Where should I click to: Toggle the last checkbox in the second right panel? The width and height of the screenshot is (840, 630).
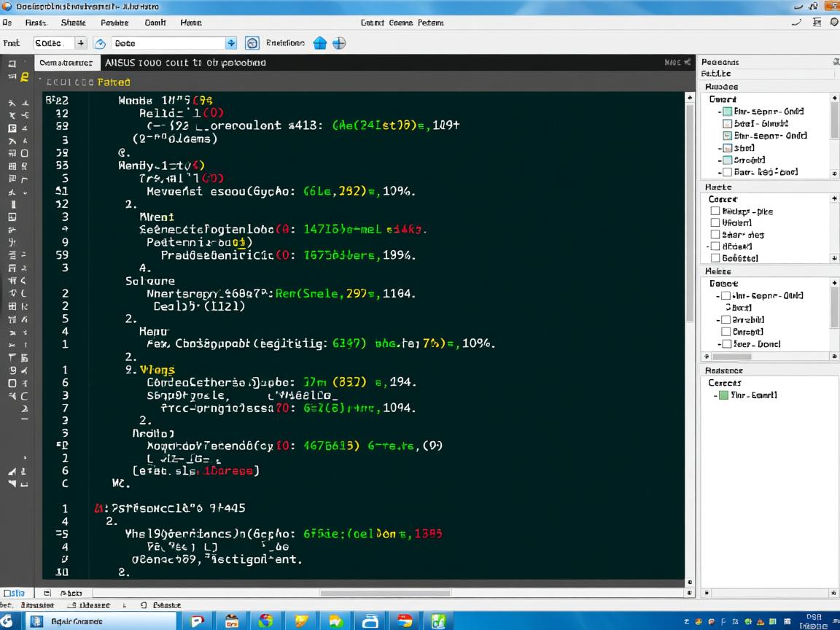715,257
